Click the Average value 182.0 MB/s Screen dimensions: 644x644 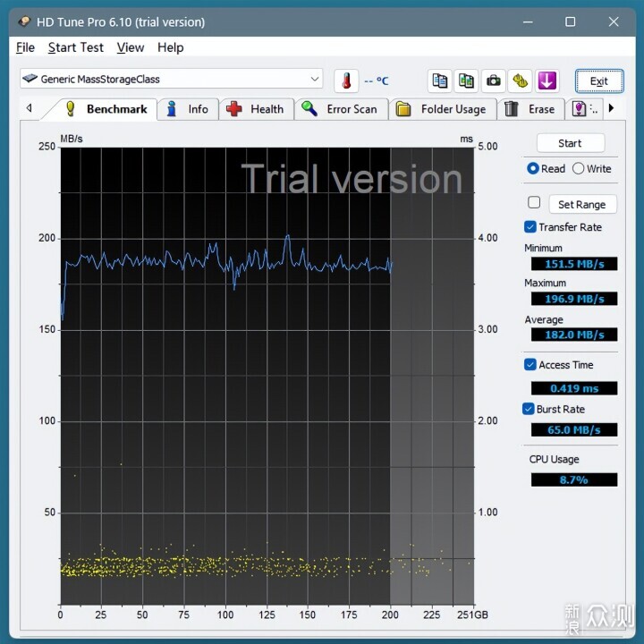click(574, 335)
